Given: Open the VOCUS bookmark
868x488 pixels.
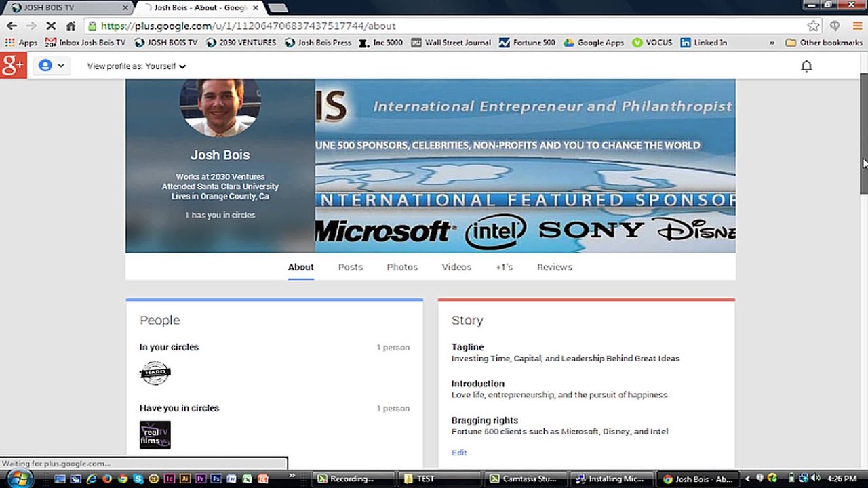Looking at the screenshot, I should point(652,42).
